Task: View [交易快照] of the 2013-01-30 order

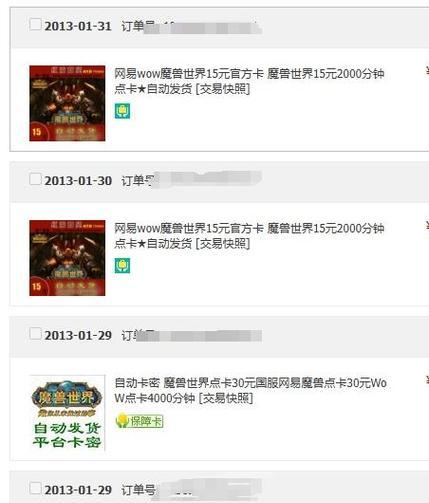Action: pyautogui.click(x=223, y=244)
